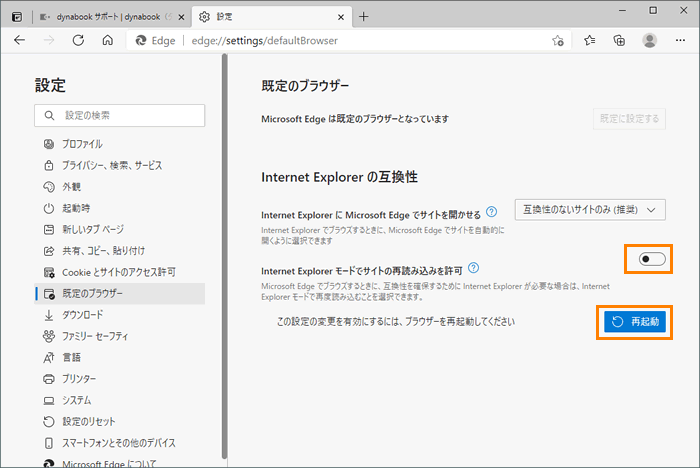Open 起動時 settings
Viewport: 700px width, 468px height.
[x=120, y=208]
